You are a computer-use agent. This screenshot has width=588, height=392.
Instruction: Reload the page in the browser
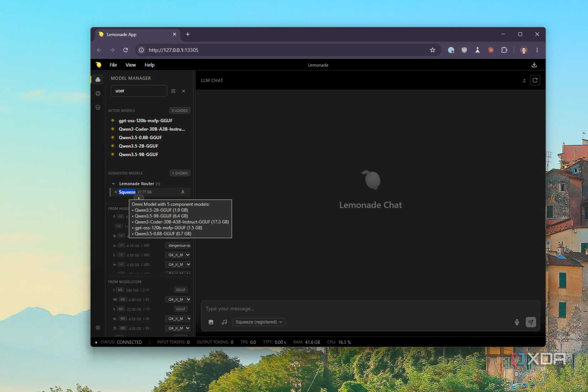pyautogui.click(x=125, y=50)
